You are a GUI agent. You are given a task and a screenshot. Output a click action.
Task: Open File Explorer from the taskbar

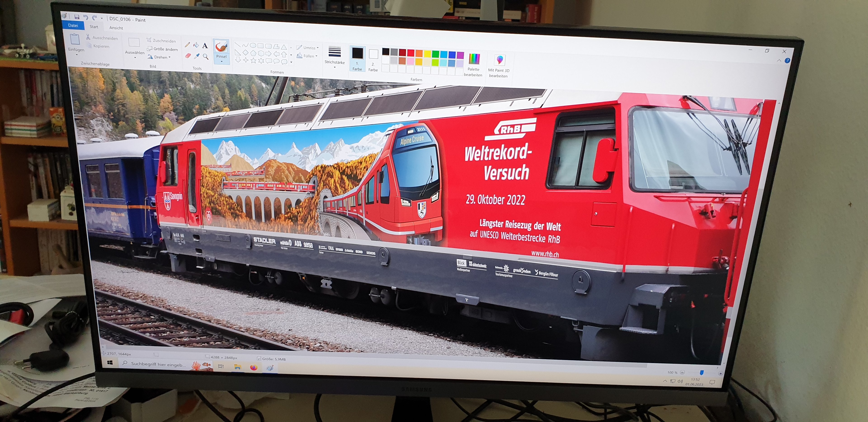coord(237,367)
